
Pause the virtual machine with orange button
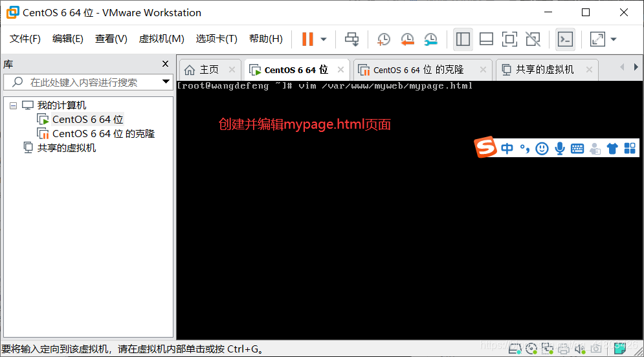[307, 39]
